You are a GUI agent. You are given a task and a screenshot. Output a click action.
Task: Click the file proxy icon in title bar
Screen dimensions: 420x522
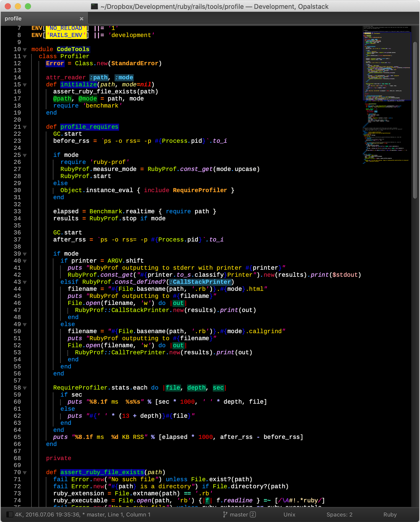pyautogui.click(x=94, y=7)
